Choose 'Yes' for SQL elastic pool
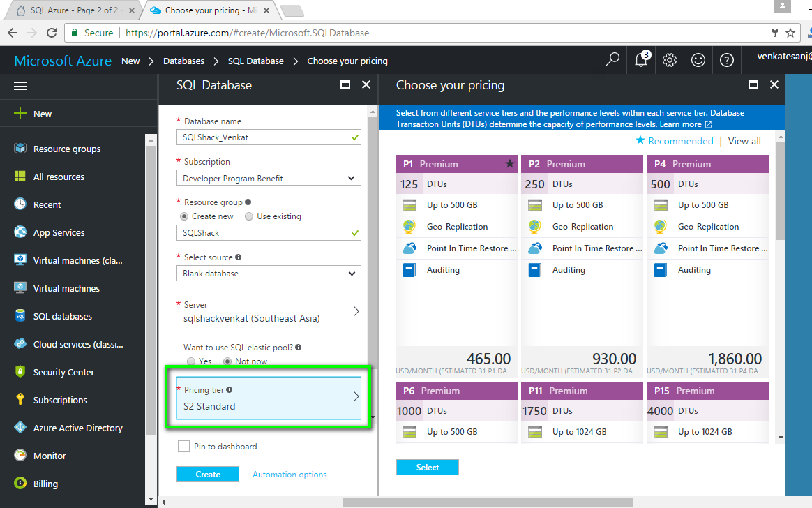This screenshot has width=812, height=508. point(191,361)
